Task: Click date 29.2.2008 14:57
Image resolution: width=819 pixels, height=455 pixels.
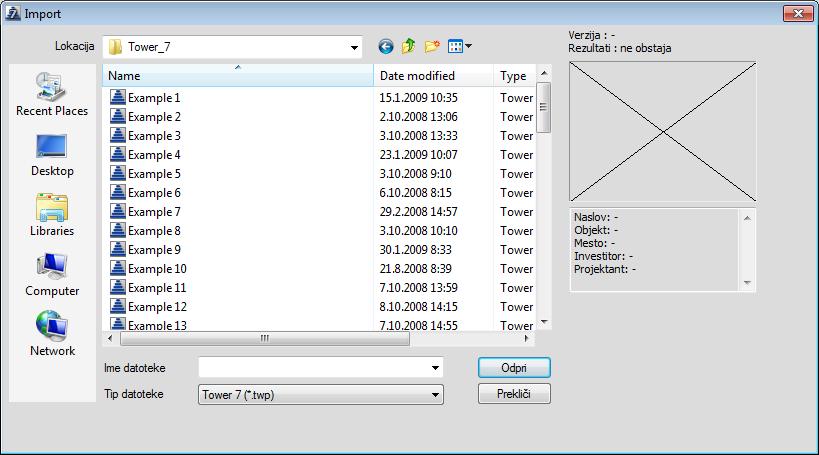Action: click(418, 212)
